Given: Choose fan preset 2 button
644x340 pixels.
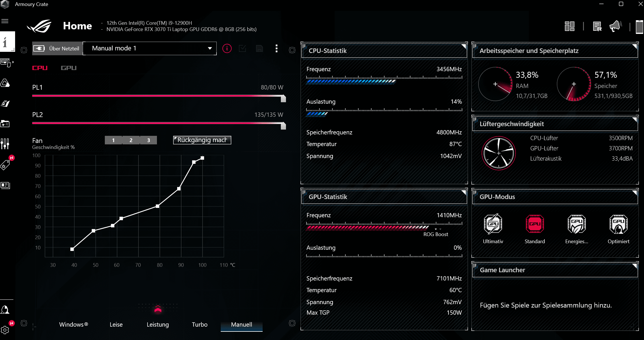Looking at the screenshot, I should [131, 140].
